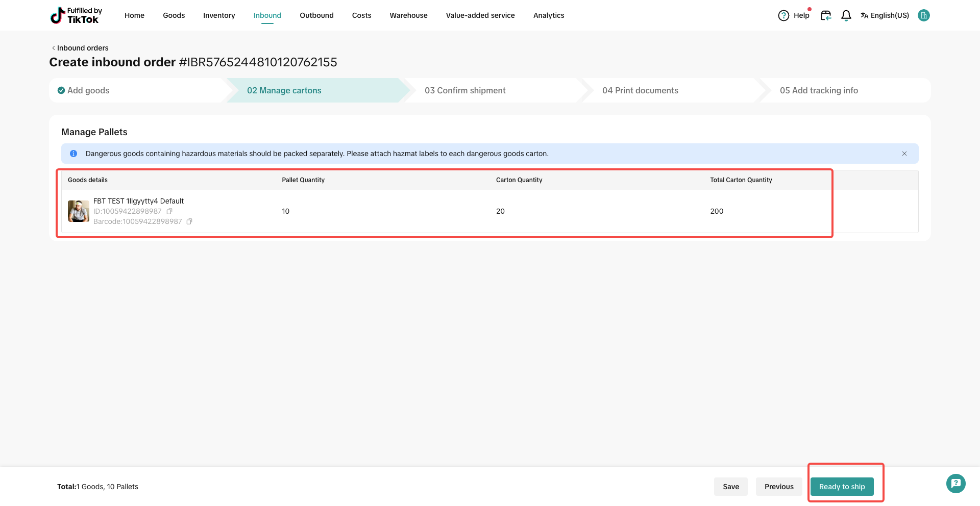980x506 pixels.
Task: Go back using the Previous button
Action: click(x=778, y=487)
